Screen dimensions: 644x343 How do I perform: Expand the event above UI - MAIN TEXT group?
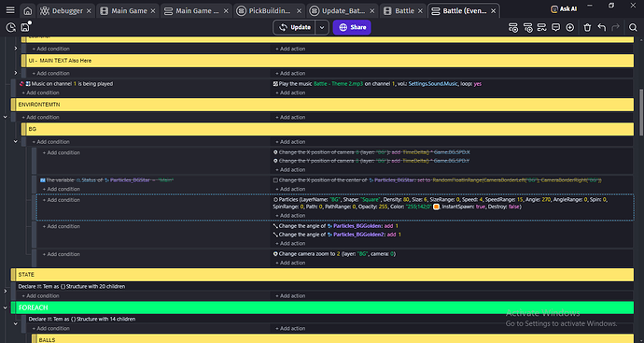tap(16, 49)
